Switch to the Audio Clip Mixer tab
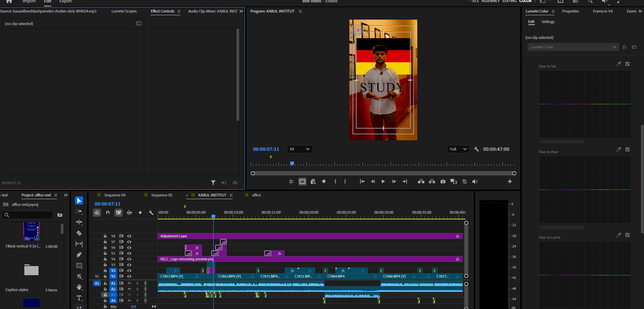Viewport: 644px width, 309px height. 213,11
